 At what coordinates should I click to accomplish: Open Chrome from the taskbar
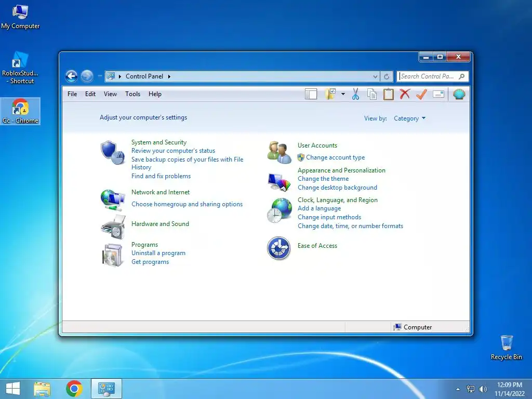(74, 389)
